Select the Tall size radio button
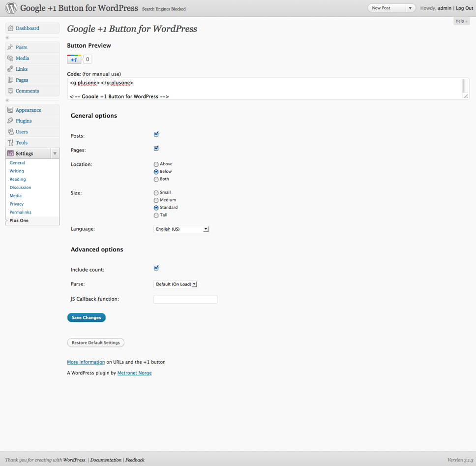 156,216
